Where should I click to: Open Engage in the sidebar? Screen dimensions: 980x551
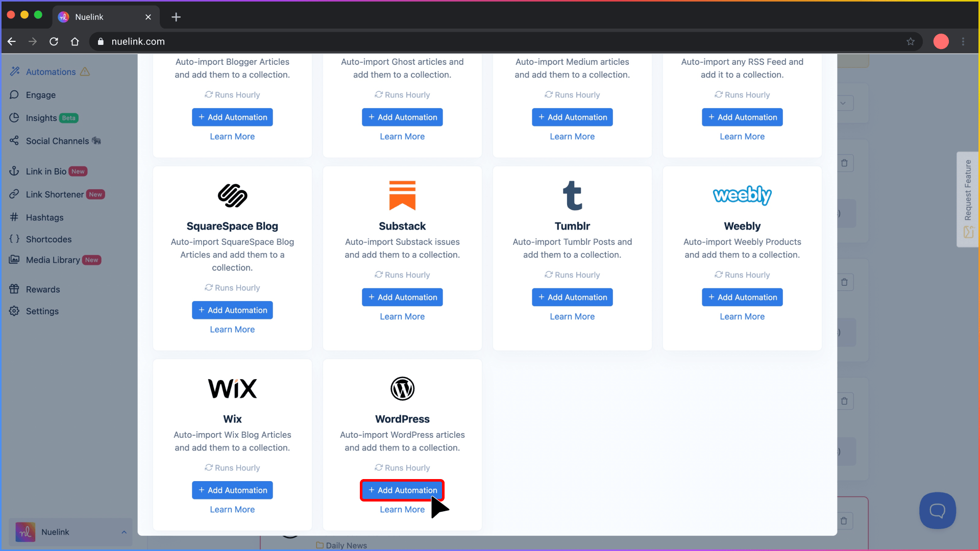click(41, 95)
